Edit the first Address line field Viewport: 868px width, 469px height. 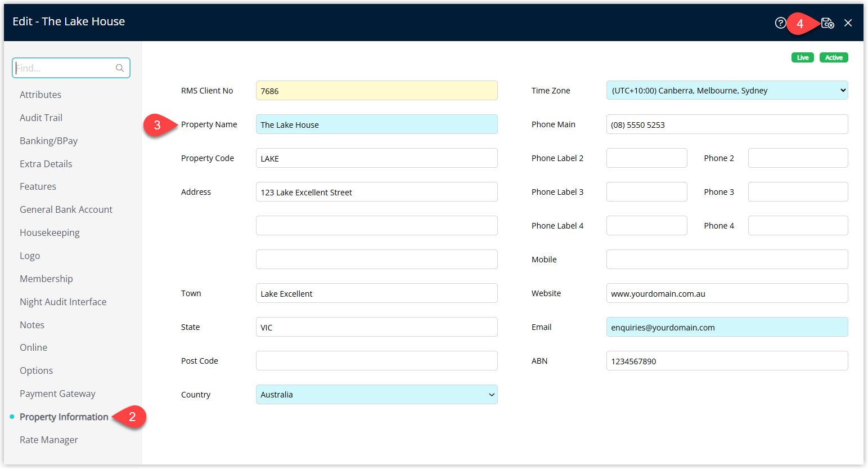[376, 191]
